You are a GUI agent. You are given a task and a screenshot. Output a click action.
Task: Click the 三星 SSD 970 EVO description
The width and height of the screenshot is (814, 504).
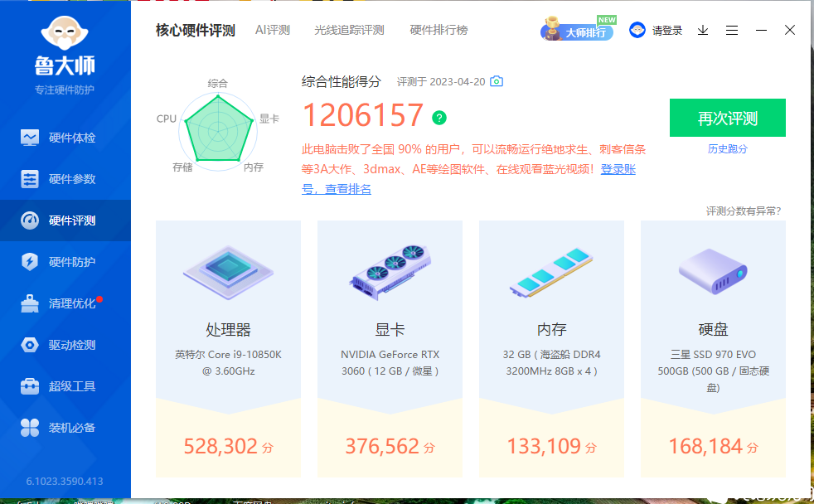[x=713, y=371]
